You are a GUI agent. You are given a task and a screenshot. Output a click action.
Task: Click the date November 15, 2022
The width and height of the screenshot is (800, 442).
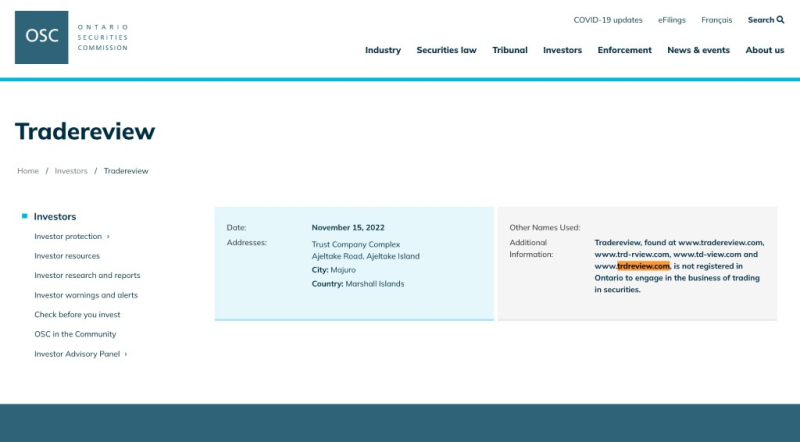[x=348, y=228]
